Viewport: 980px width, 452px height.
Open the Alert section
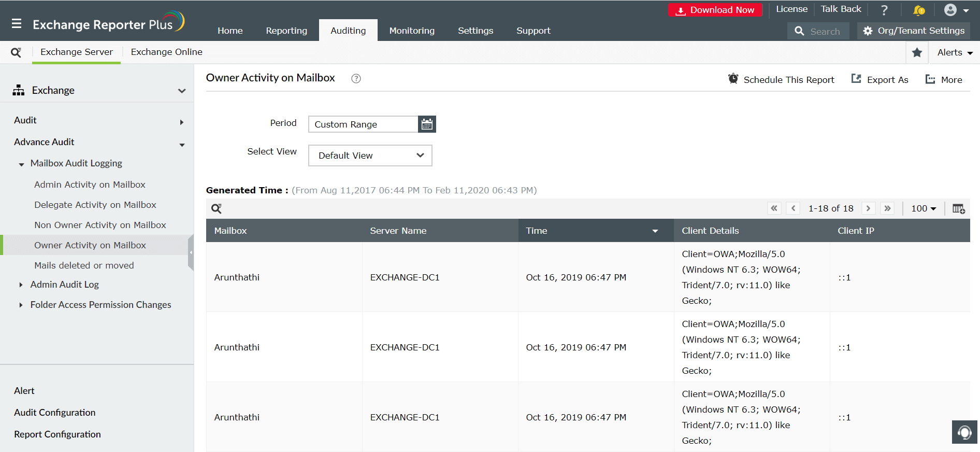tap(24, 391)
